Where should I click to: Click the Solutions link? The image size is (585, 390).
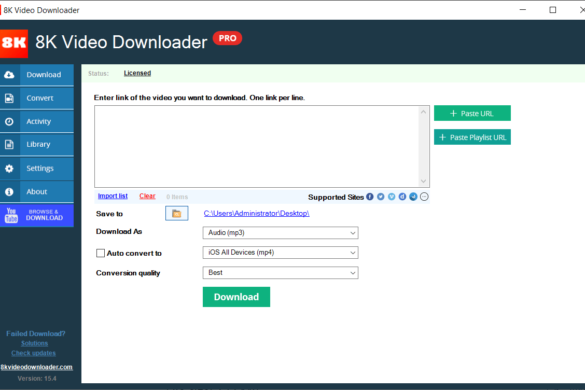click(x=34, y=343)
